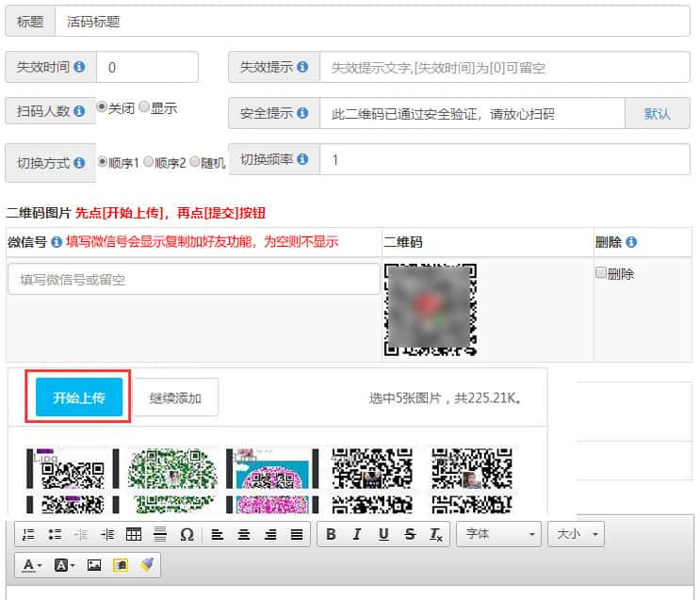This screenshot has width=700, height=600.
Task: Remove formatting with the Tx icon
Action: pyautogui.click(x=435, y=534)
